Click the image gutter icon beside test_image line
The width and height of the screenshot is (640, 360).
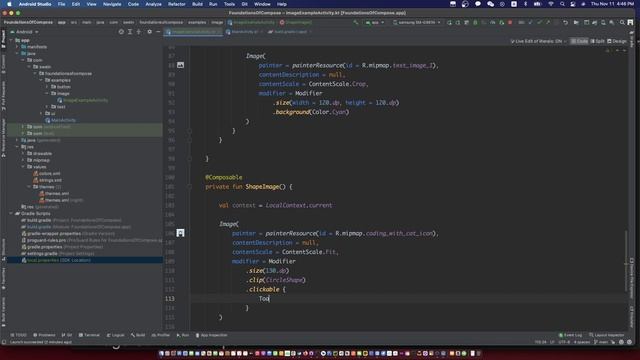point(180,65)
